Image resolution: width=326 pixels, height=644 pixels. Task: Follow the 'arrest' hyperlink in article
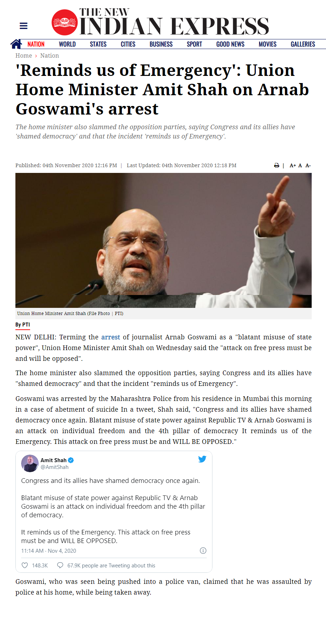coord(110,337)
